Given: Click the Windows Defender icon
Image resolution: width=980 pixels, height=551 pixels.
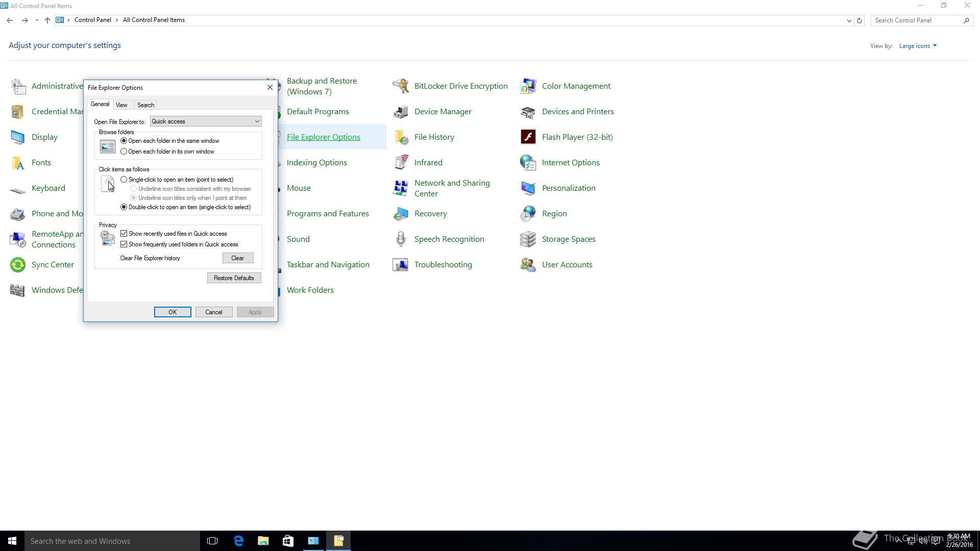Looking at the screenshot, I should (x=18, y=290).
